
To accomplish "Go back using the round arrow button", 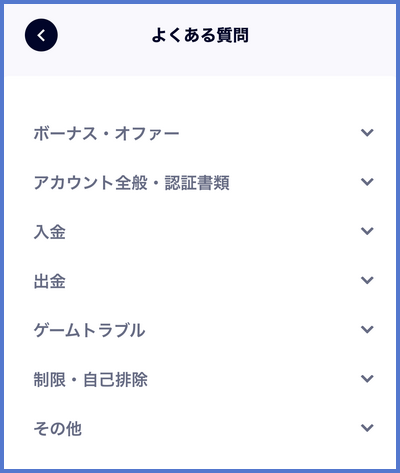I will 41,35.
